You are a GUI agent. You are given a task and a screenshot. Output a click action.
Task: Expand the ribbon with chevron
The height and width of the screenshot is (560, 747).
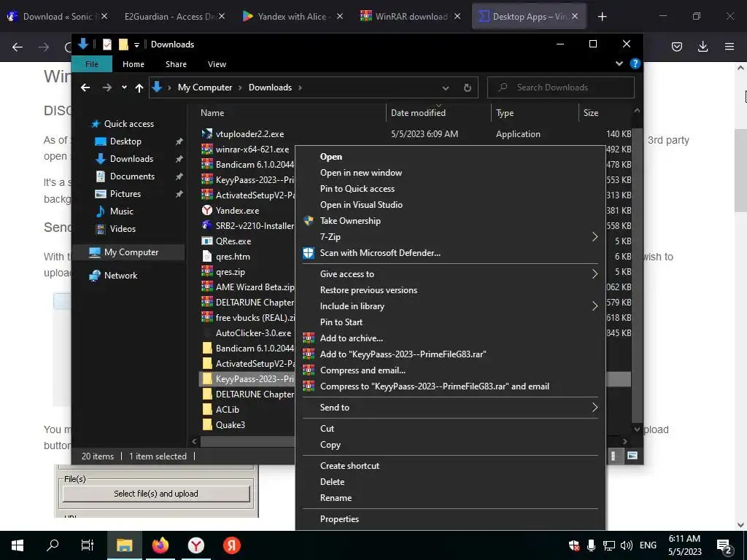[x=619, y=63]
